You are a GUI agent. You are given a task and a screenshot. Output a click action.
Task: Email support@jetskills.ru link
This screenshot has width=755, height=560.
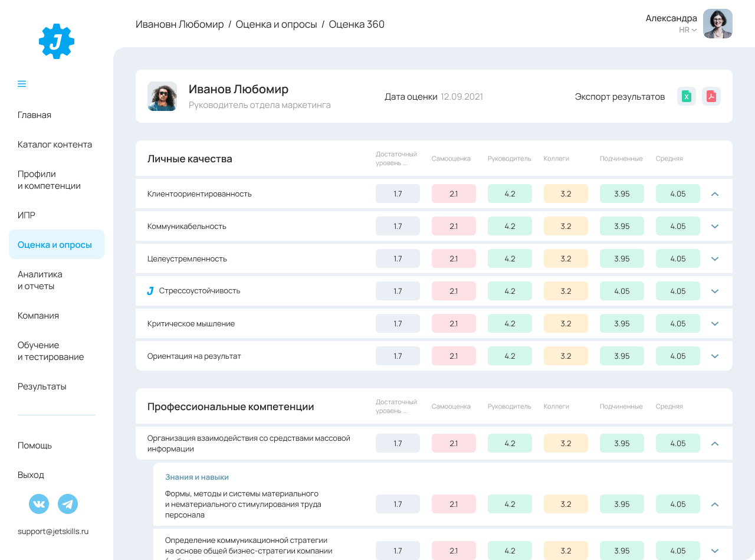pos(53,531)
